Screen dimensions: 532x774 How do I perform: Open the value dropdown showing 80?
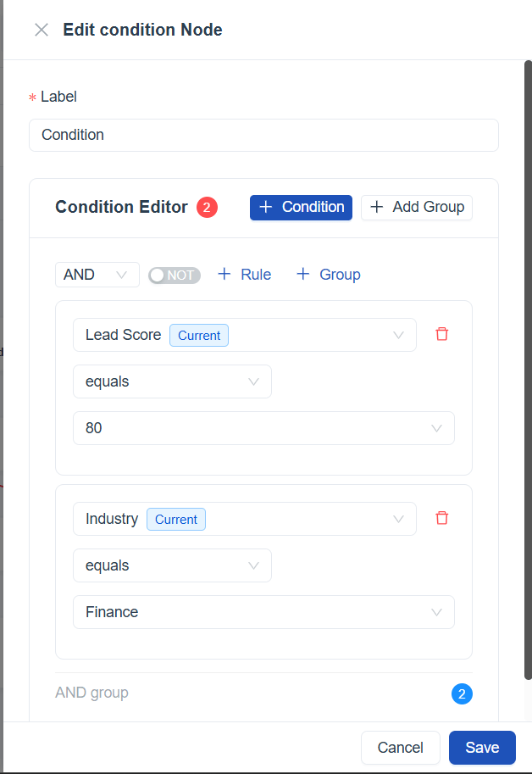click(263, 428)
